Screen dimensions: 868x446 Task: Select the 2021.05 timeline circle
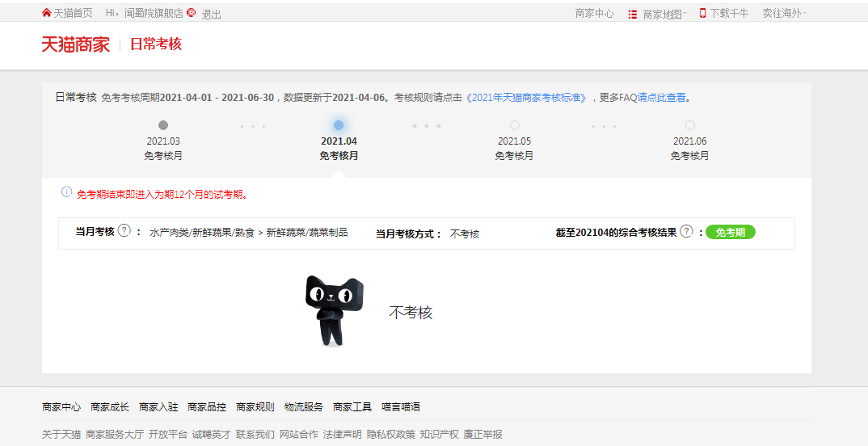click(x=514, y=125)
